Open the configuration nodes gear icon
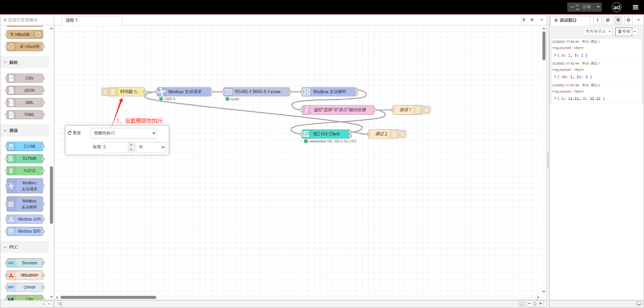 [628, 20]
